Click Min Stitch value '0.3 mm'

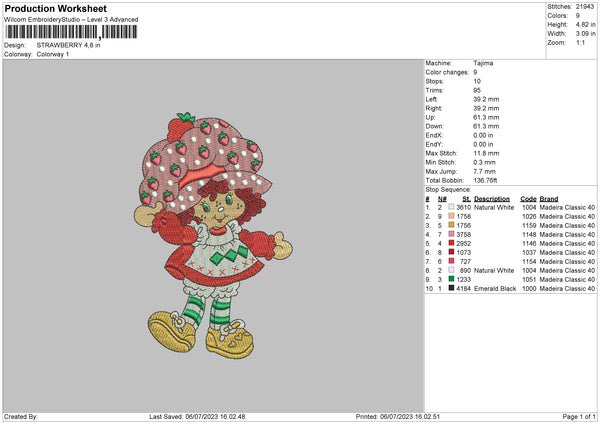click(x=484, y=162)
